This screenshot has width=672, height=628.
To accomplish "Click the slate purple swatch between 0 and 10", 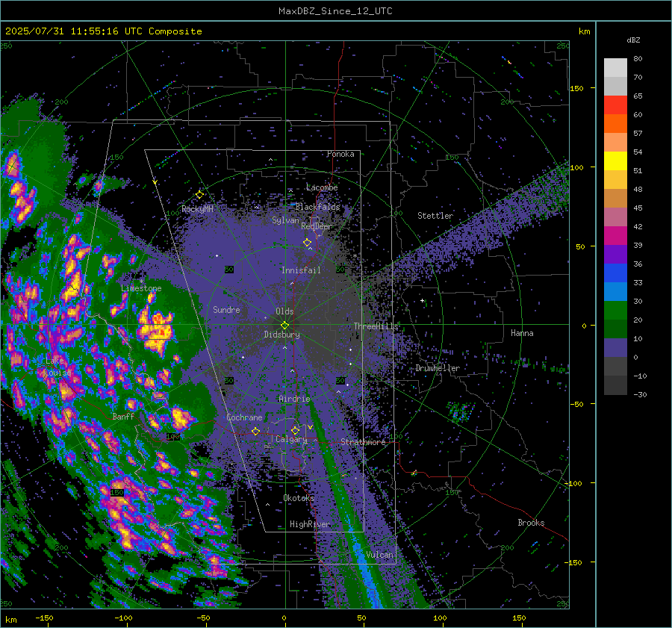I will 615,348.
